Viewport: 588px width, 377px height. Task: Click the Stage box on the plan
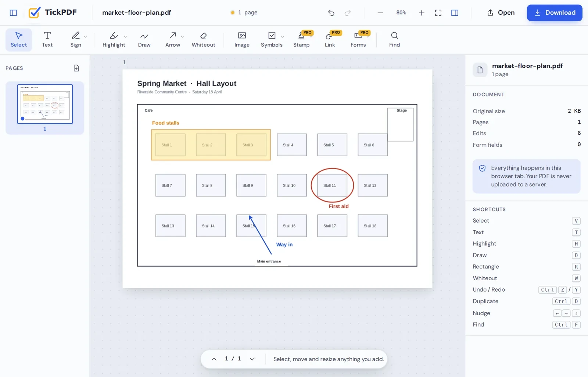400,125
